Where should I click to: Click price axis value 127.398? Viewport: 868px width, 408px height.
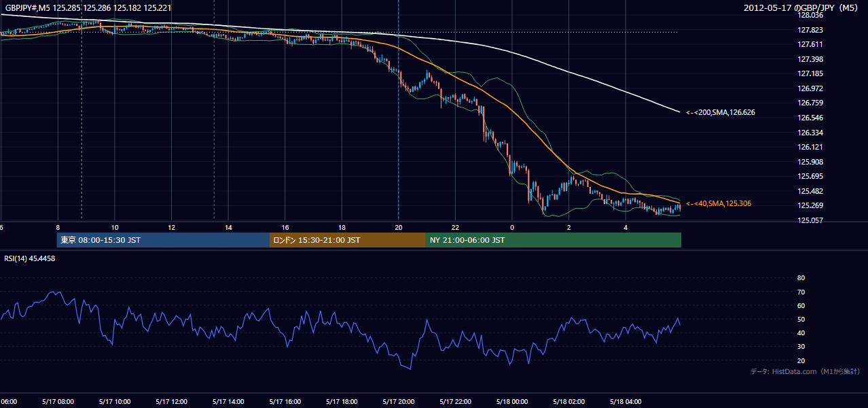coord(811,59)
